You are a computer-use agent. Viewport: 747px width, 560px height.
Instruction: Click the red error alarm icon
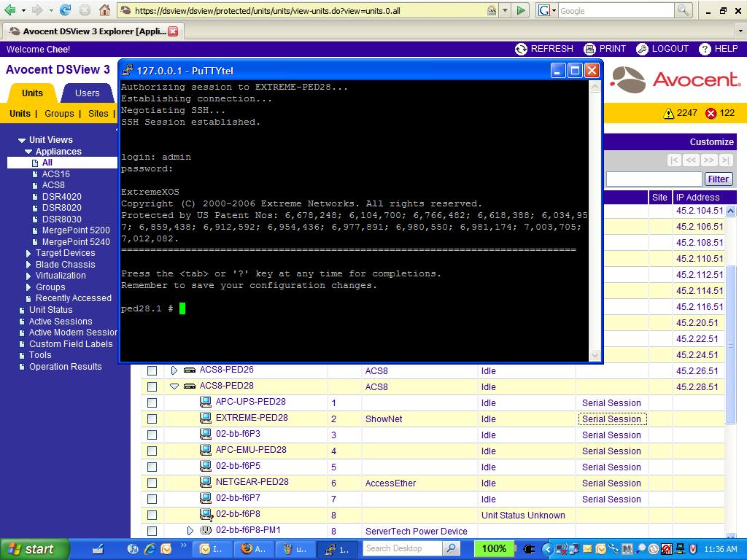(x=711, y=113)
